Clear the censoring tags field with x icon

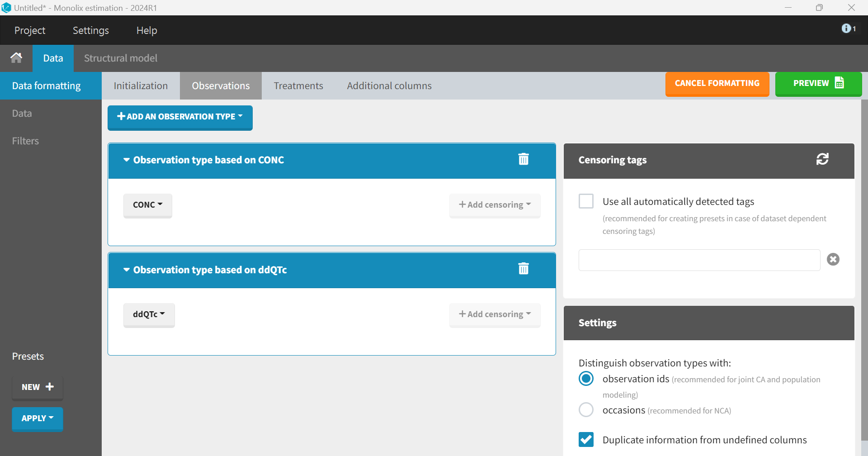pyautogui.click(x=833, y=259)
